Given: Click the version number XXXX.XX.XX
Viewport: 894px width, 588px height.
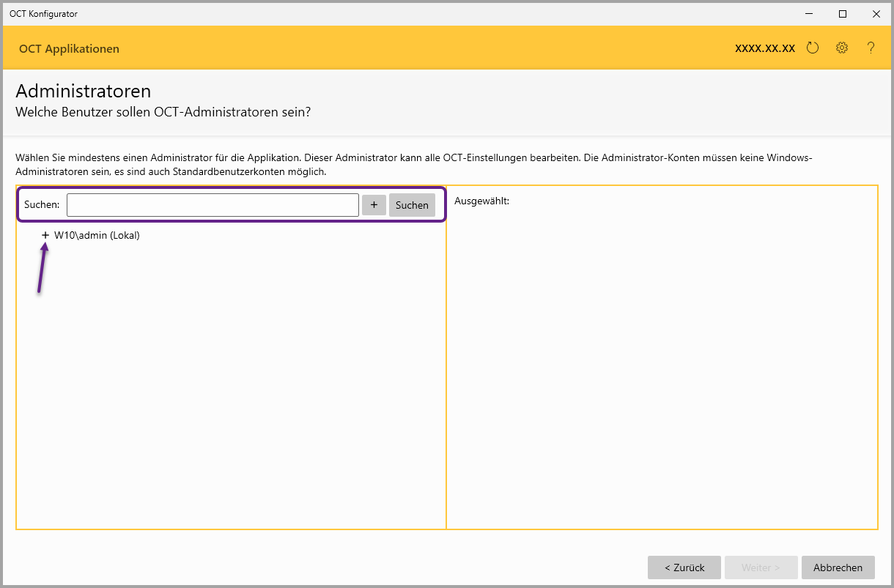Looking at the screenshot, I should pos(765,48).
